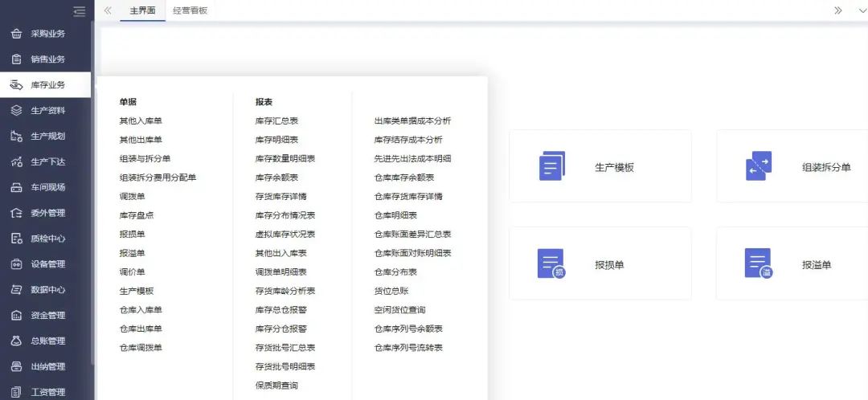The image size is (868, 400).
Task: Open 出库类单据成本分析 report link
Action: coord(412,121)
